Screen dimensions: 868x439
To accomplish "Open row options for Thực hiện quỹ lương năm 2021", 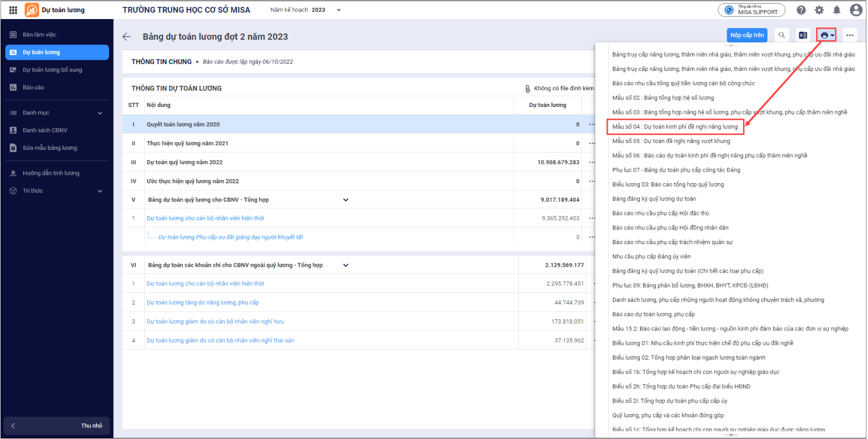I will pyautogui.click(x=592, y=144).
